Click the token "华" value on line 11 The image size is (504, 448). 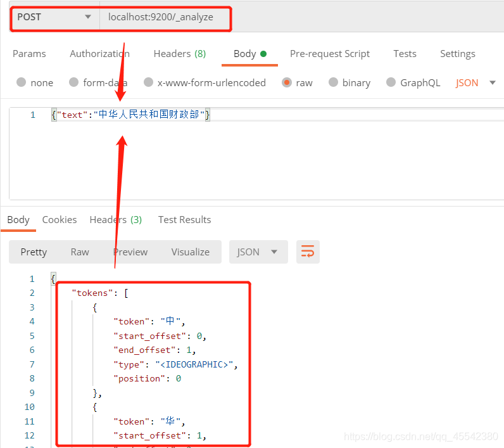click(170, 421)
